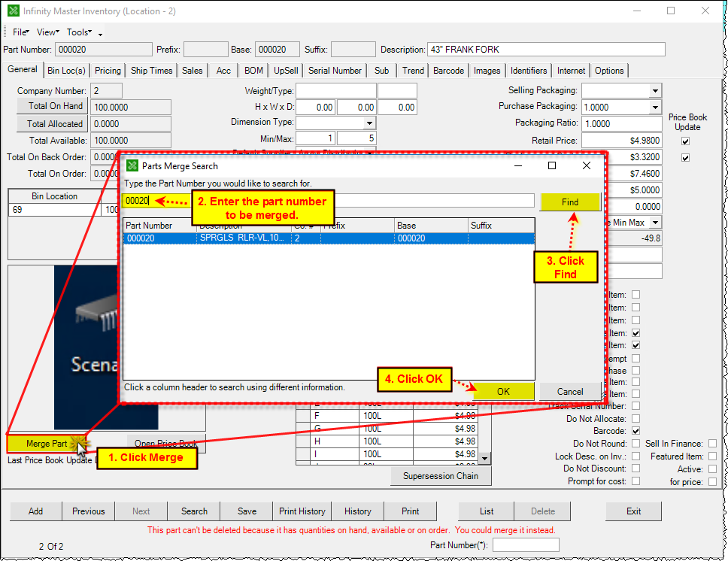
Task: Click the Description field
Action: pyautogui.click(x=546, y=49)
